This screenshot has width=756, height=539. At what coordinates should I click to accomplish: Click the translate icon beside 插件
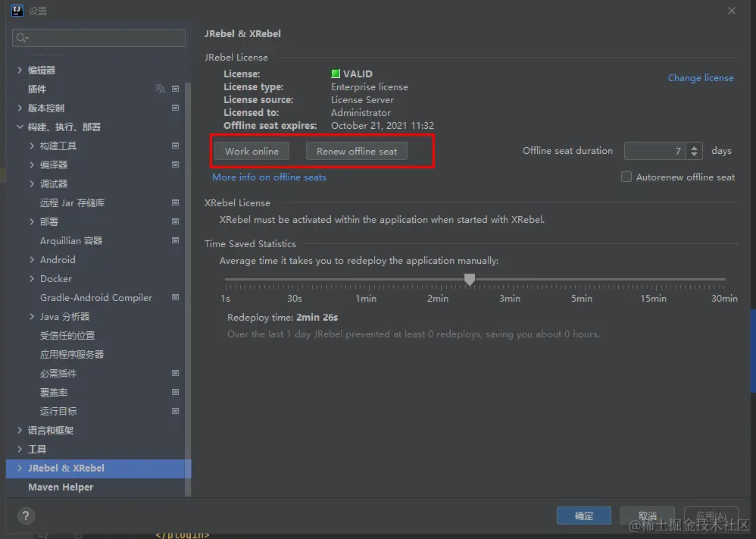160,89
